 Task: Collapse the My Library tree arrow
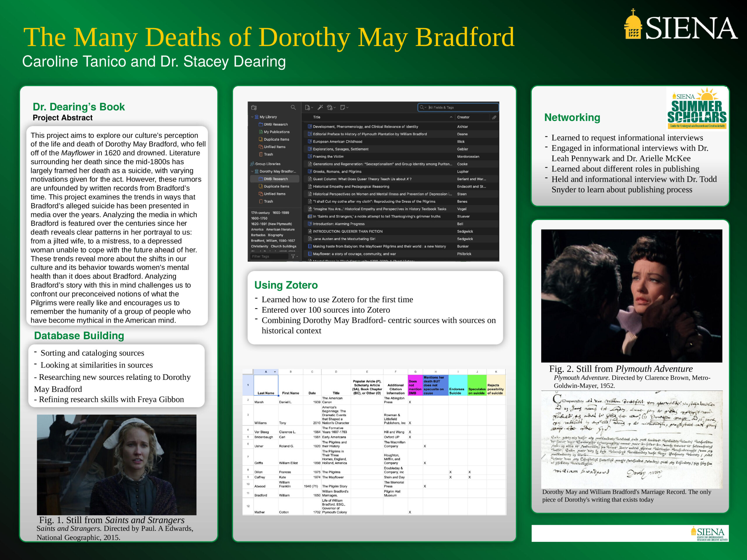[252, 117]
